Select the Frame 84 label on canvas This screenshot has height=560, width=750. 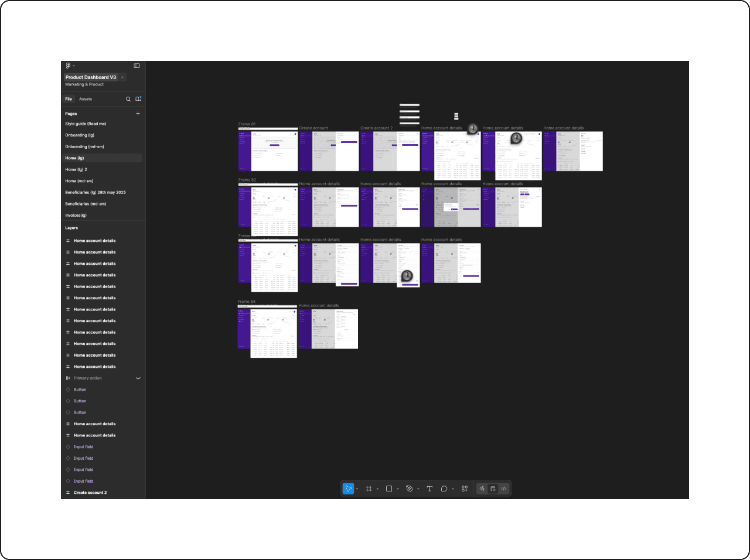click(x=247, y=302)
